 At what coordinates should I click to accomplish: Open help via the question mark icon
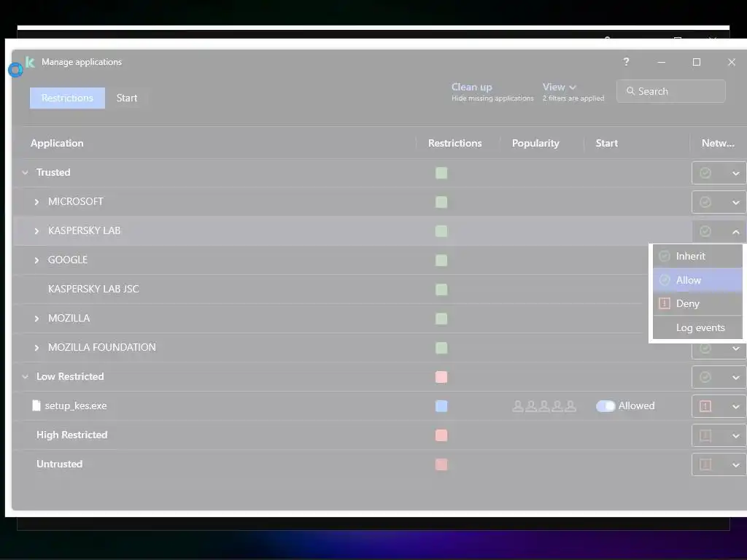626,62
